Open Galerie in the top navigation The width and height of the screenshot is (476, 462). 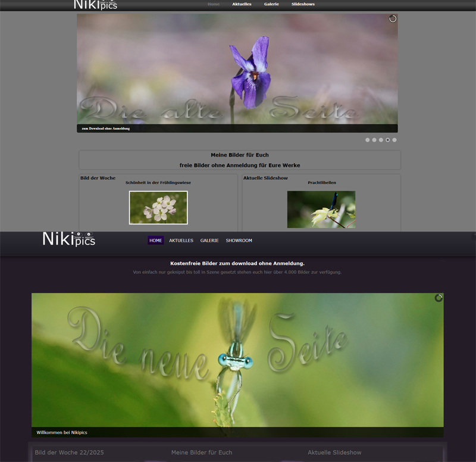tap(271, 4)
